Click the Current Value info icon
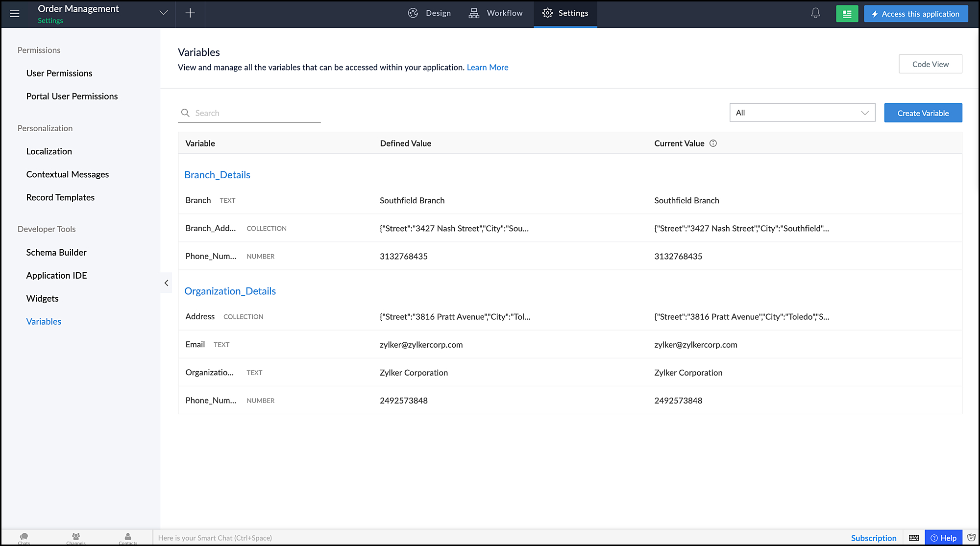The width and height of the screenshot is (980, 546). pos(713,143)
